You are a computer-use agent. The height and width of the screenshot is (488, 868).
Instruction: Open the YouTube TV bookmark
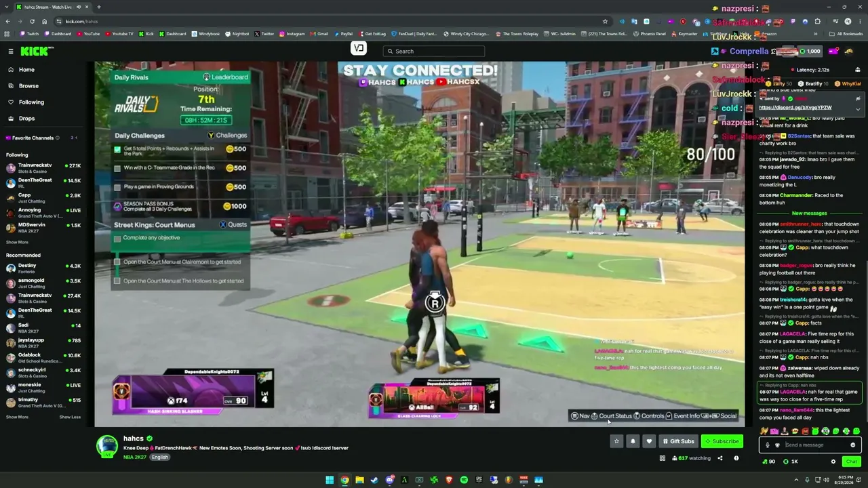tap(119, 34)
